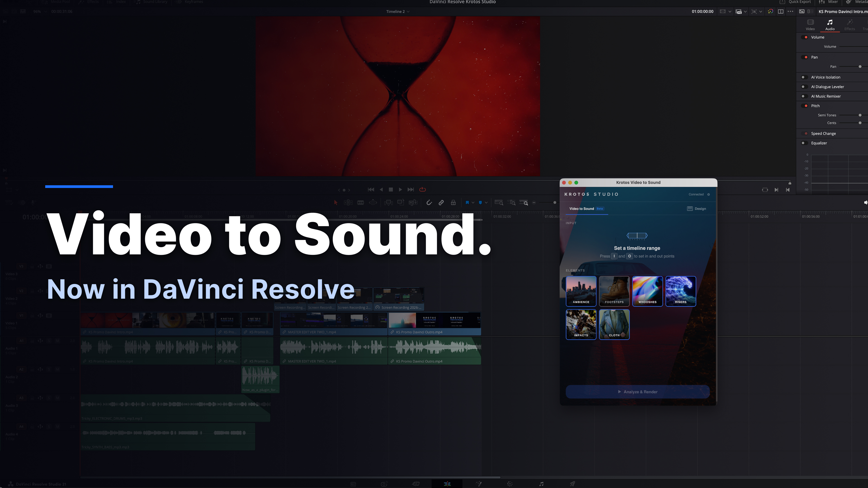Switch to Design tab in Krotos
Screen dimensions: 868x488
pos(696,209)
